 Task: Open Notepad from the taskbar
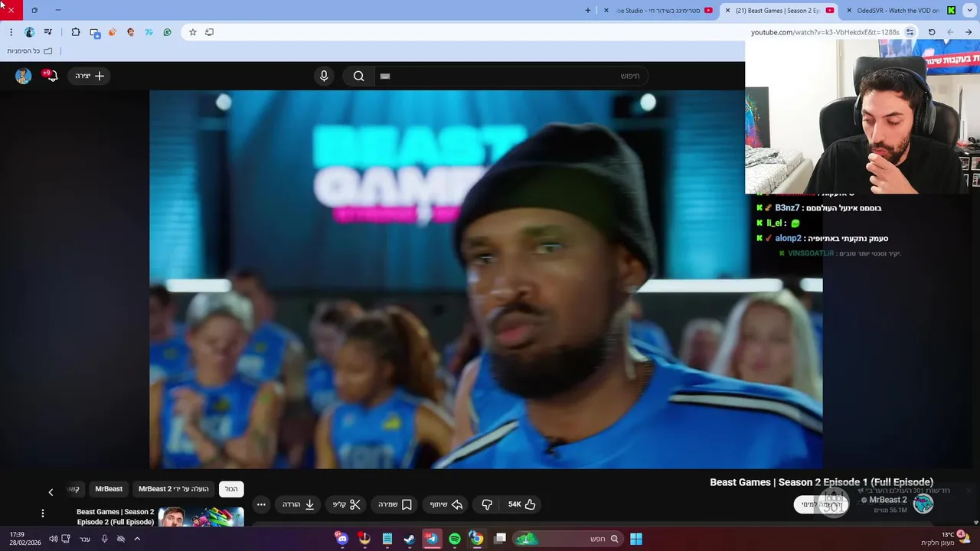tap(387, 539)
